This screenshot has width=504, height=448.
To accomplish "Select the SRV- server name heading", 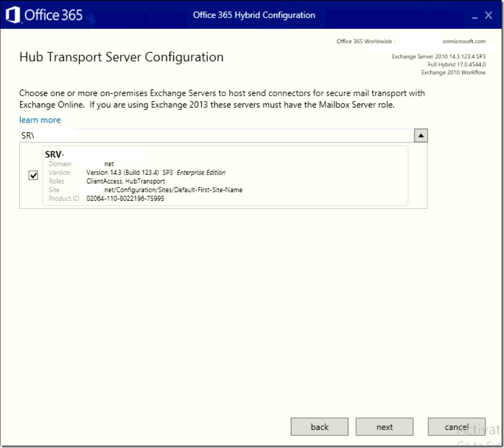I will tap(55, 155).
